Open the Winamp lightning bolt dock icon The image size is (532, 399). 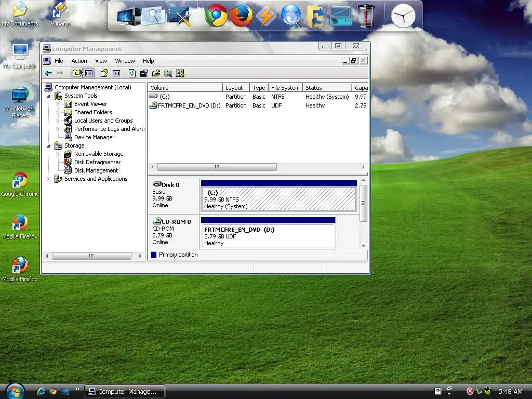(265, 16)
